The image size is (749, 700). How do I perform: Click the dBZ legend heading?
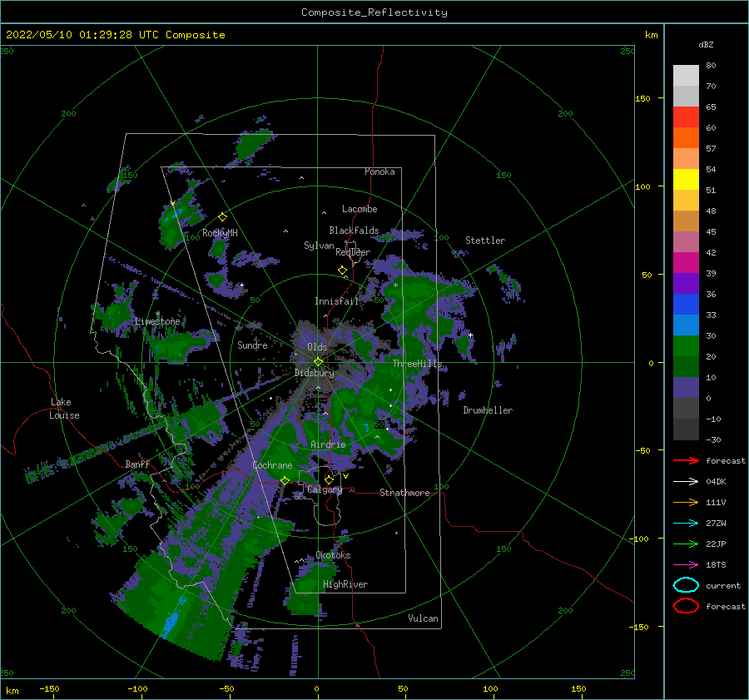tap(706, 44)
